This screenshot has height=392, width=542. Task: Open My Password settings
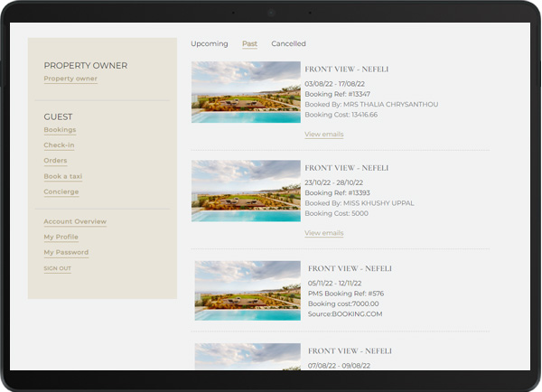[66, 252]
